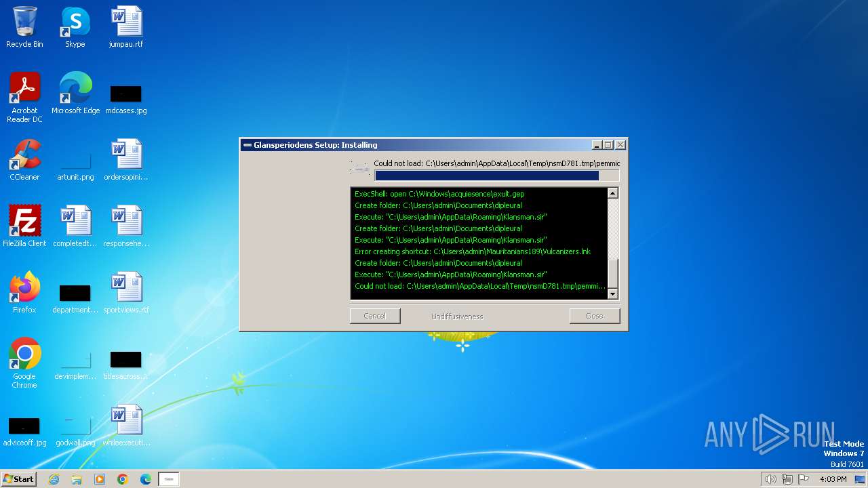The width and height of the screenshot is (868, 488).
Task: Open Chrome from the taskbar
Action: [x=123, y=479]
